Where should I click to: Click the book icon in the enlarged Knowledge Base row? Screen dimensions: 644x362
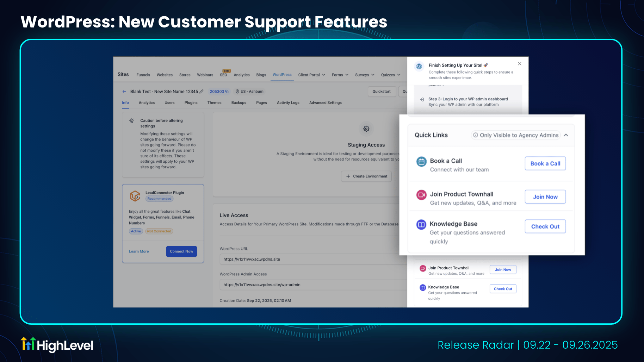click(421, 224)
